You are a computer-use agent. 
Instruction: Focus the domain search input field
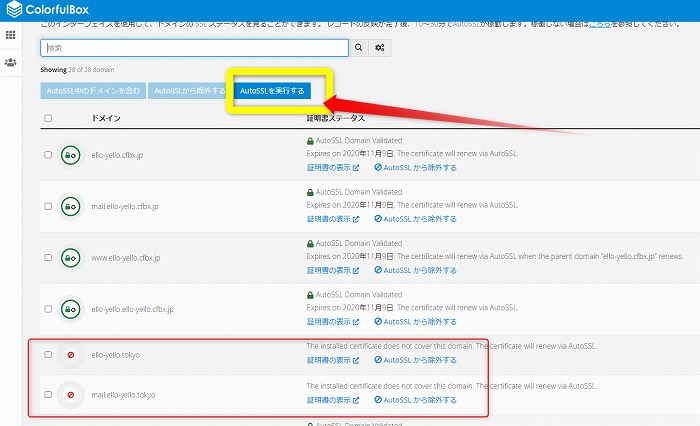[x=194, y=47]
